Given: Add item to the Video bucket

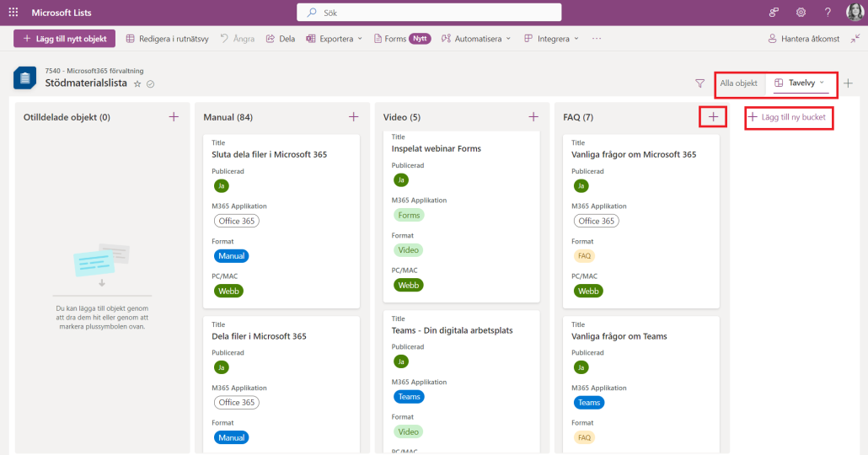Looking at the screenshot, I should [x=533, y=117].
